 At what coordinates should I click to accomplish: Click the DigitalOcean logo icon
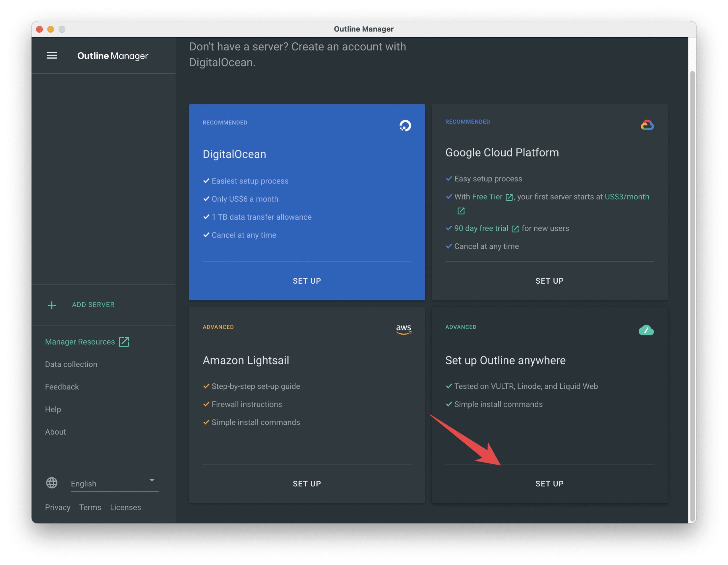[405, 126]
